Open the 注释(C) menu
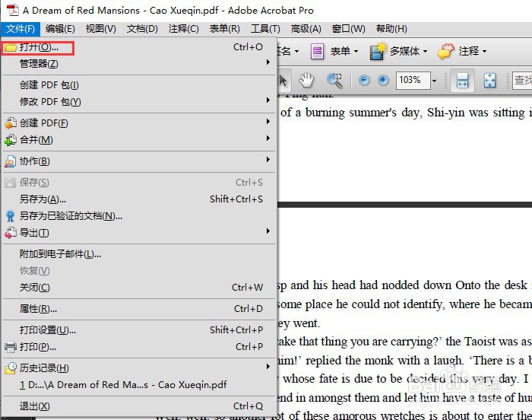The image size is (532, 420). click(184, 29)
